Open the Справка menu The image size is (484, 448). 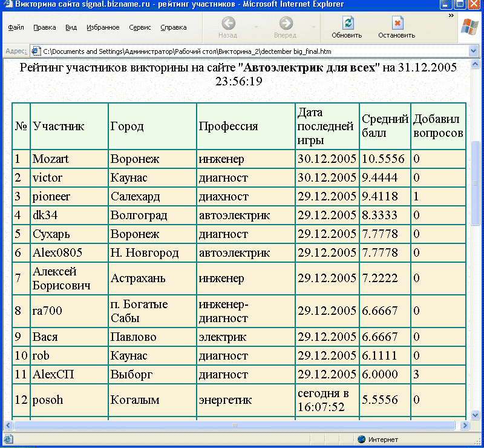174,27
